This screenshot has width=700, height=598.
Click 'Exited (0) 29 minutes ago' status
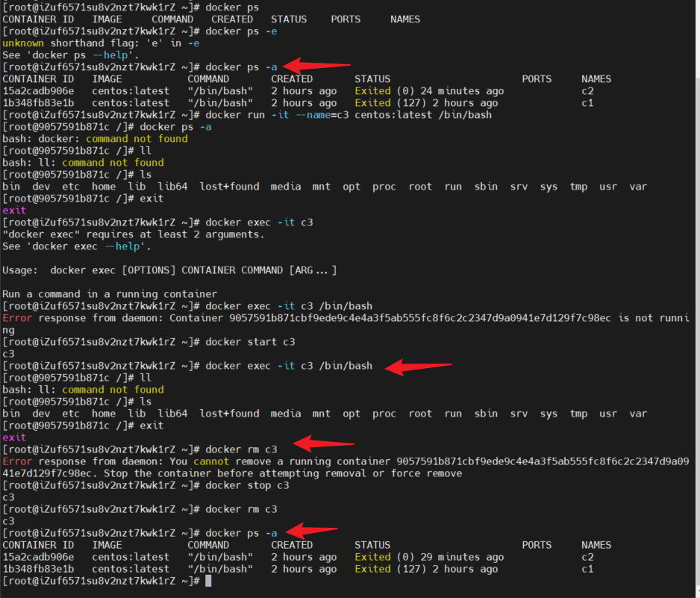point(429,558)
